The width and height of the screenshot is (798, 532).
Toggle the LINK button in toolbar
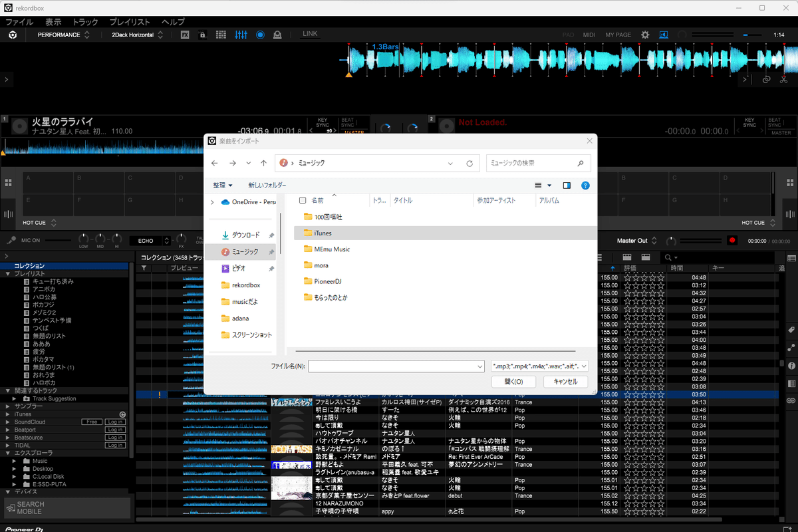pyautogui.click(x=310, y=34)
